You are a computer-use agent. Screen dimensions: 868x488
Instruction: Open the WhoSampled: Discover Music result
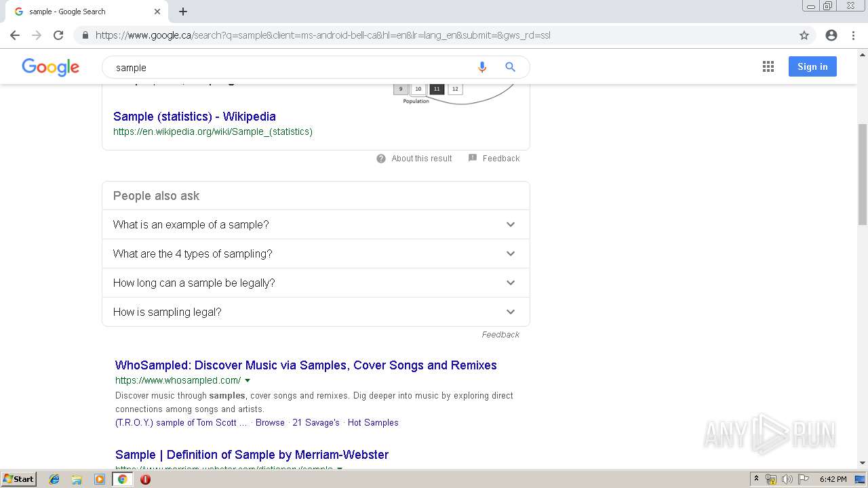(306, 365)
